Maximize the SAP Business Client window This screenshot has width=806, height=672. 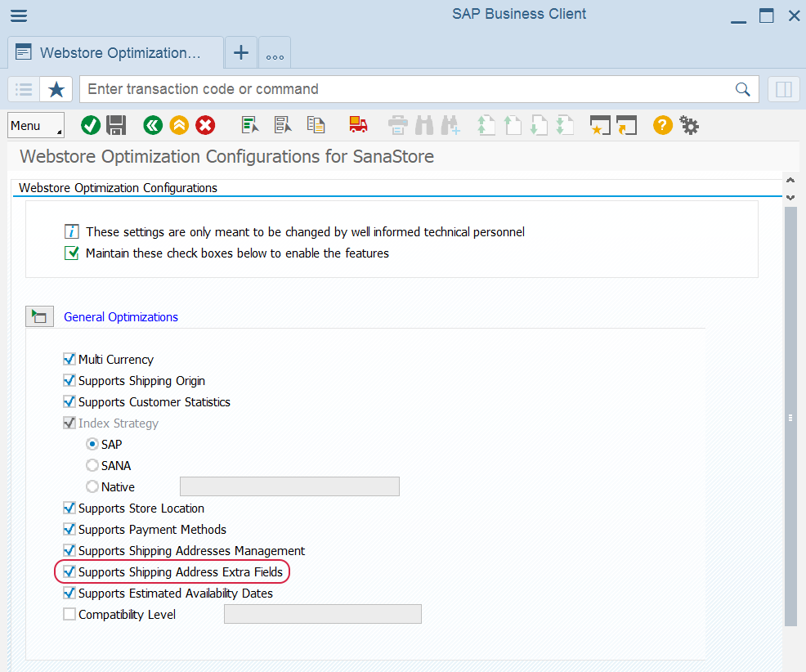click(767, 16)
